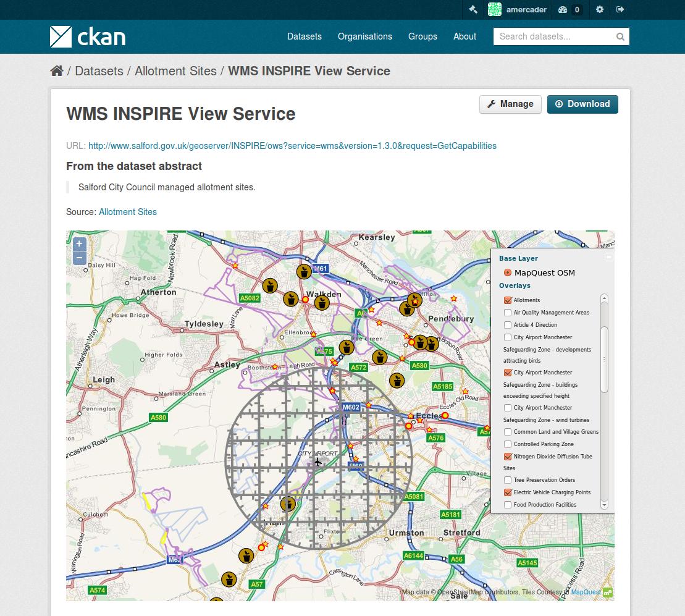Select the MapQuest OSM base layer radio
Image resolution: width=685 pixels, height=616 pixels.
point(508,272)
